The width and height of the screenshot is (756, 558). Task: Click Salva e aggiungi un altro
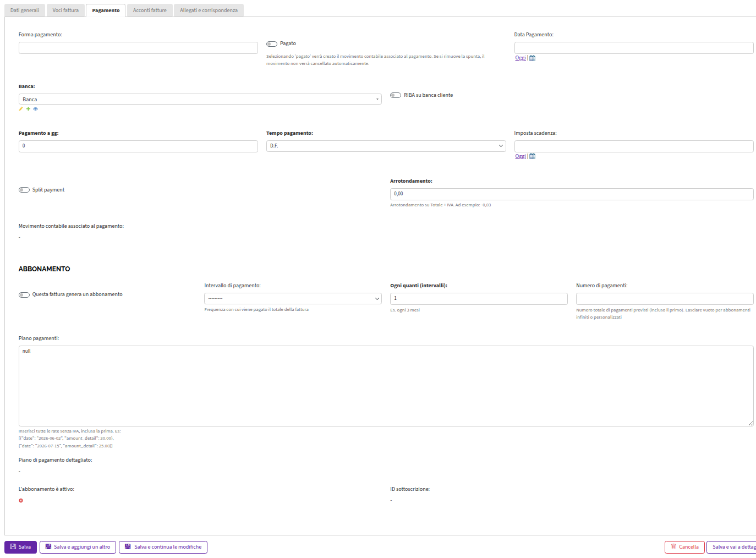[x=78, y=547]
